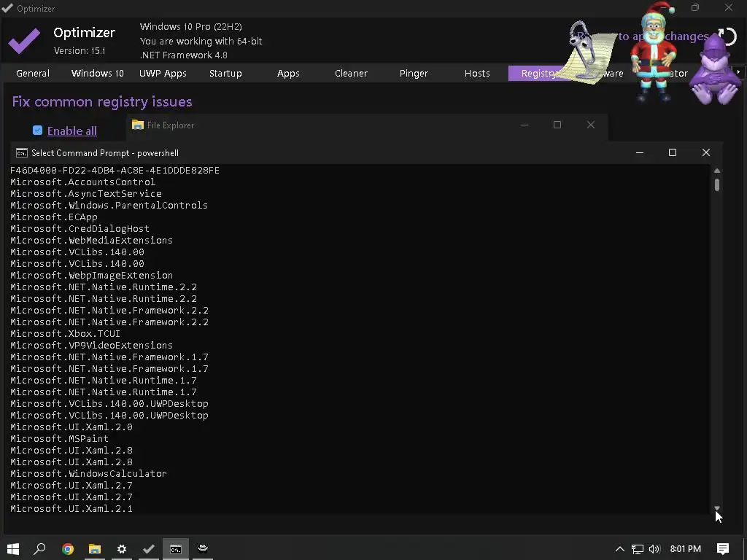Open the volume speaker tray icon

[654, 549]
